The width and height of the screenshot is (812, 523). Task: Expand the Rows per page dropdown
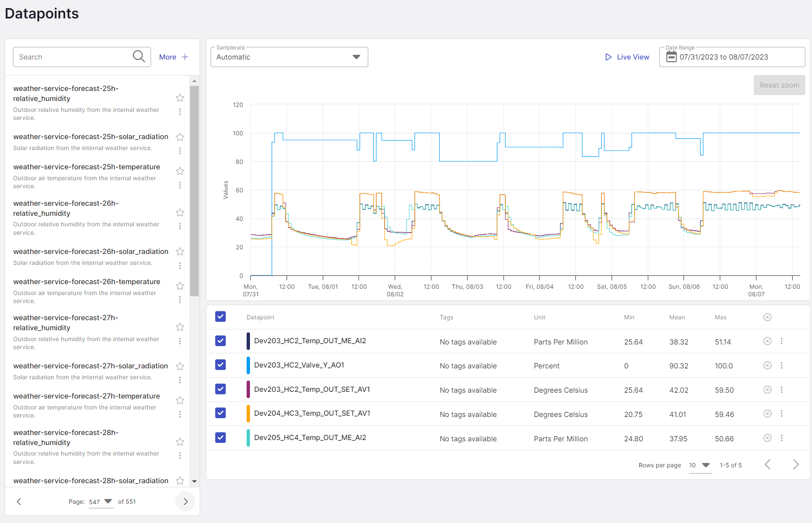coord(706,464)
